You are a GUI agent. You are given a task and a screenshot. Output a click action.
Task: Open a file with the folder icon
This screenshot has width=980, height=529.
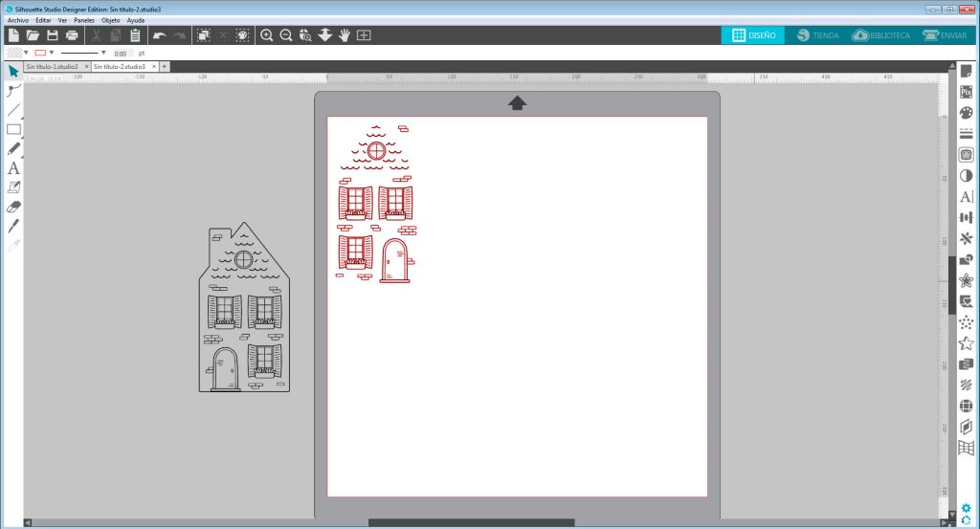click(x=33, y=35)
